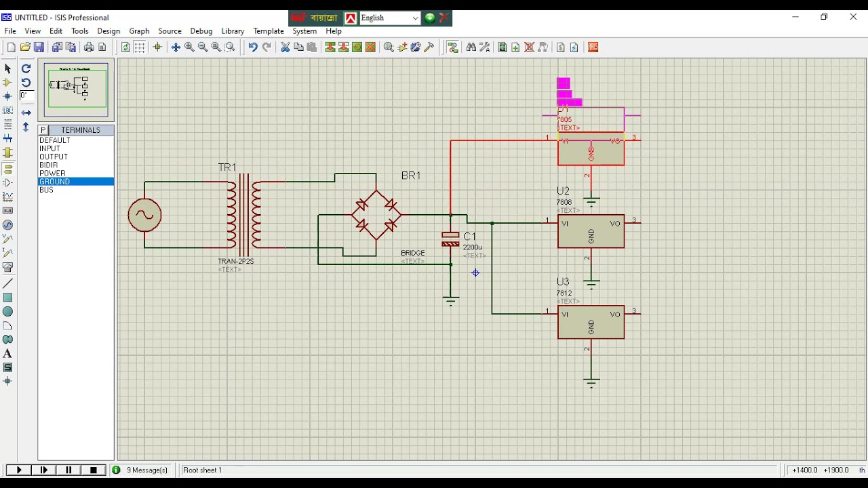The image size is (868, 488).
Task: Click the blue Pan/Center-at-cursor icon
Action: pyautogui.click(x=176, y=47)
